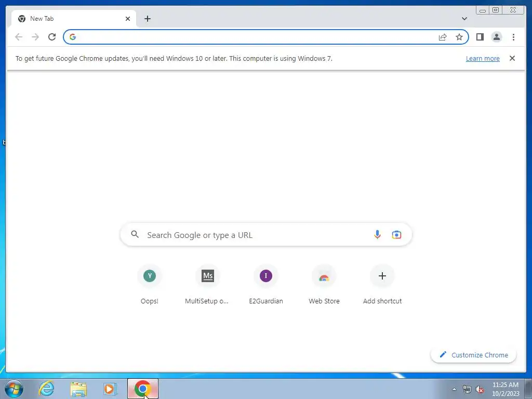Open Windows Media Player from taskbar

110,389
